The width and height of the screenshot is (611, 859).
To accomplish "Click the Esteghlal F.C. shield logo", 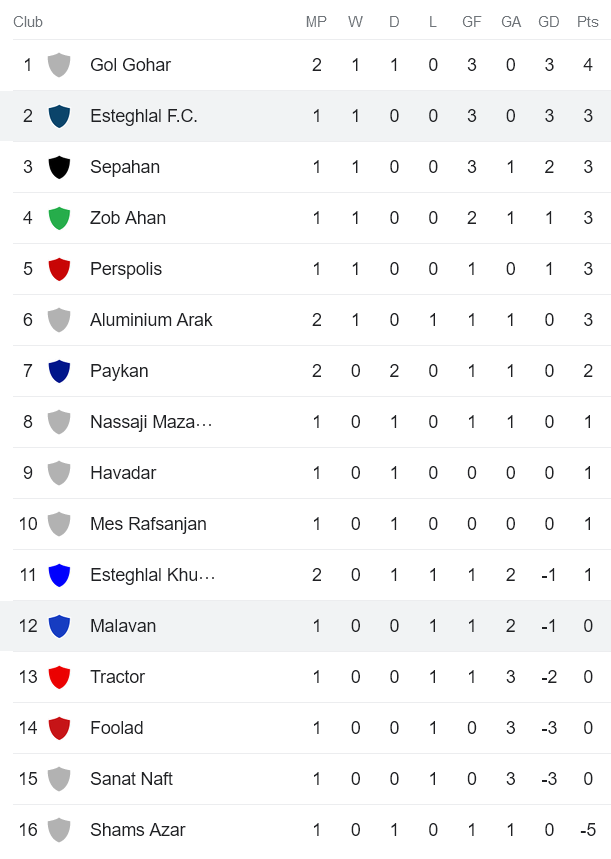I will 59,115.
